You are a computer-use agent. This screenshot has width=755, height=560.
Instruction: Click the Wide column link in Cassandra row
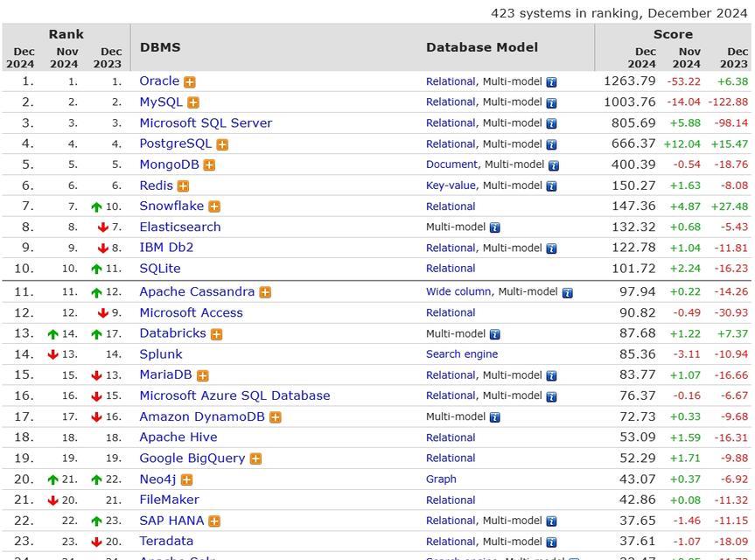[458, 291]
